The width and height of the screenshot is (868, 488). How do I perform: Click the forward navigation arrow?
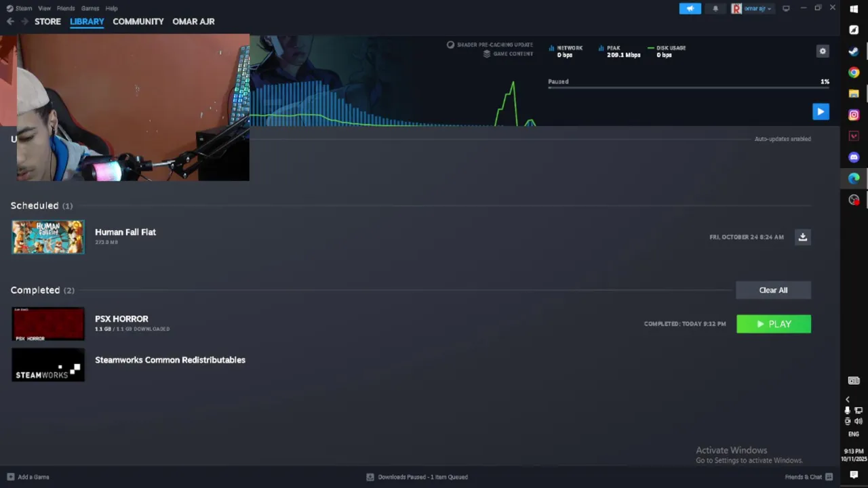coord(24,22)
